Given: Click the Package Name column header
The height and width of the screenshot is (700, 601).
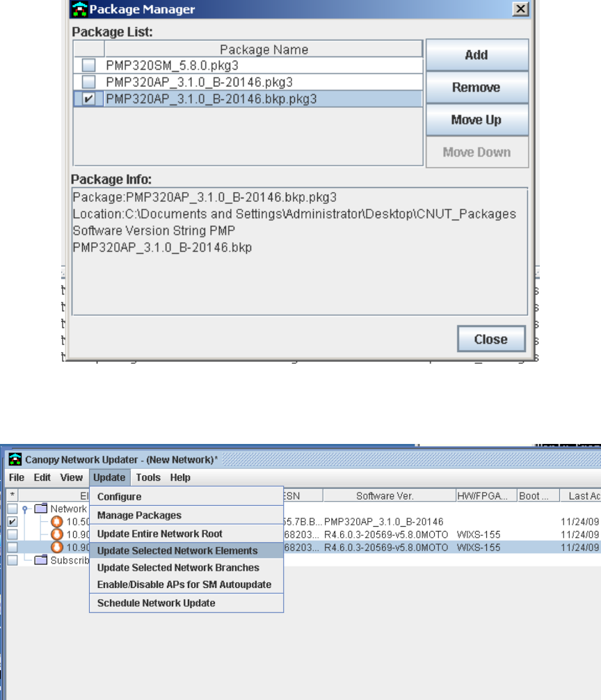Looking at the screenshot, I should pyautogui.click(x=264, y=49).
